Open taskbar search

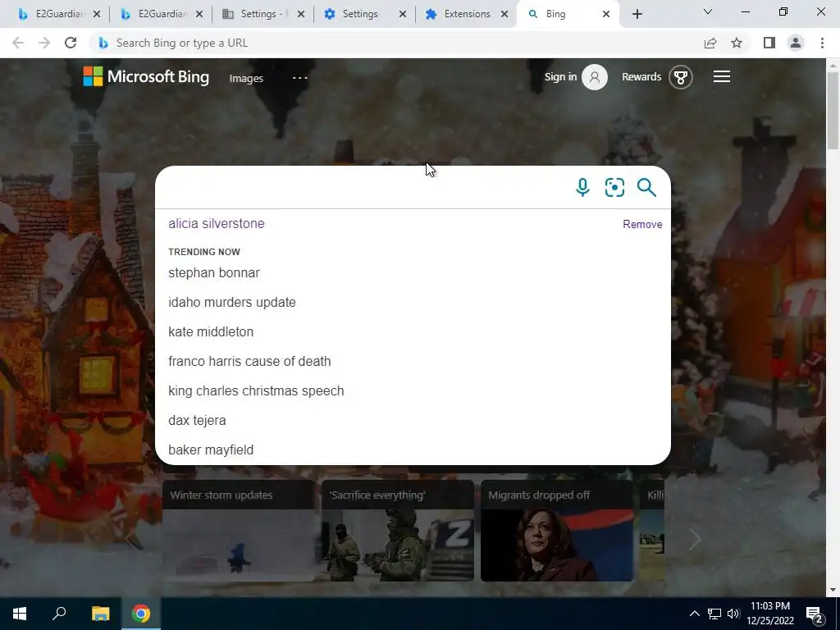click(x=59, y=614)
